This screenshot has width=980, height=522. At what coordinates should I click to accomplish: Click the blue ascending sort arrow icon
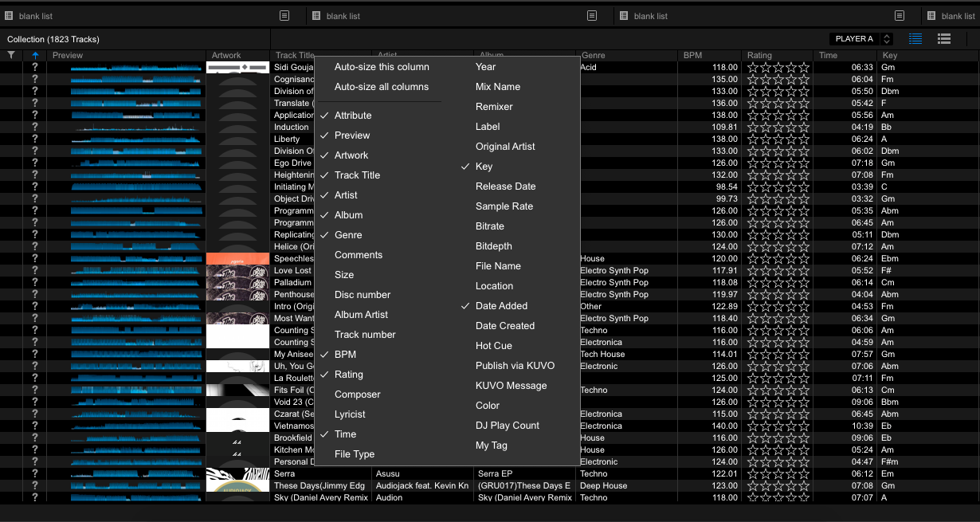pyautogui.click(x=33, y=53)
